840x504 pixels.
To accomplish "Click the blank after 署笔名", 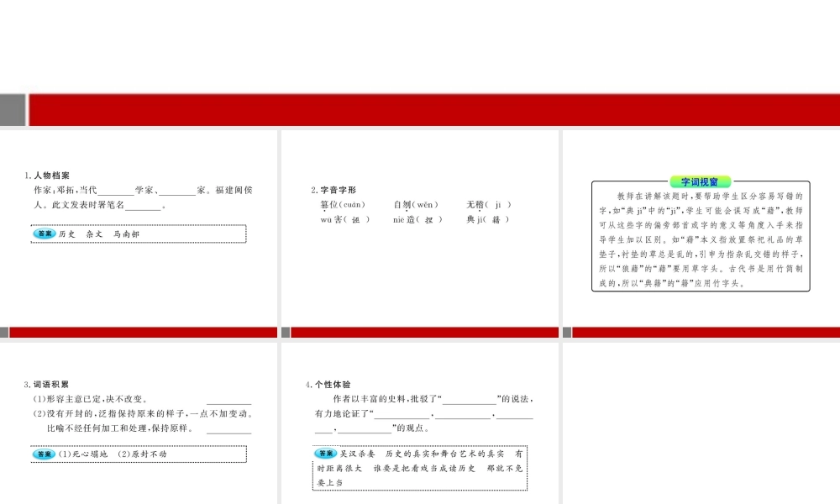I will pyautogui.click(x=143, y=206).
